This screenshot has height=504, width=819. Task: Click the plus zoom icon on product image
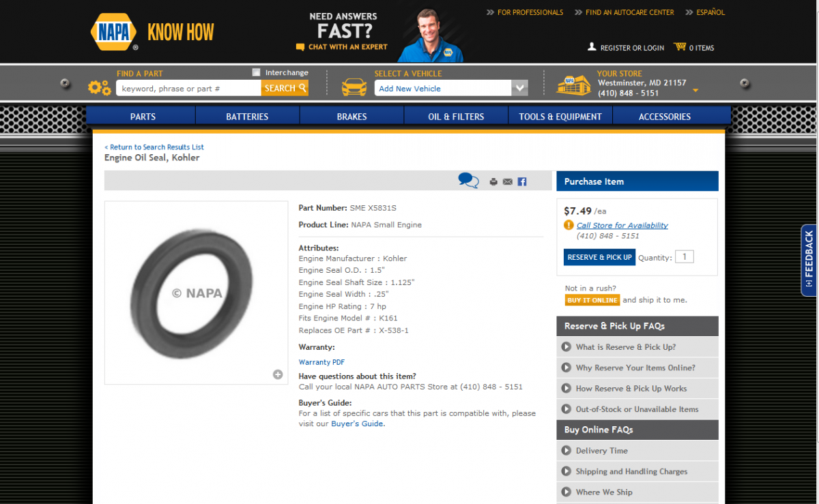click(278, 374)
